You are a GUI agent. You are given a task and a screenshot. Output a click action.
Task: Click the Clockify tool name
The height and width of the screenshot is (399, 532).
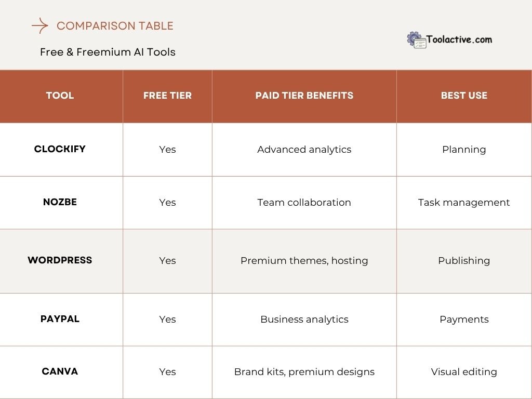click(x=60, y=149)
